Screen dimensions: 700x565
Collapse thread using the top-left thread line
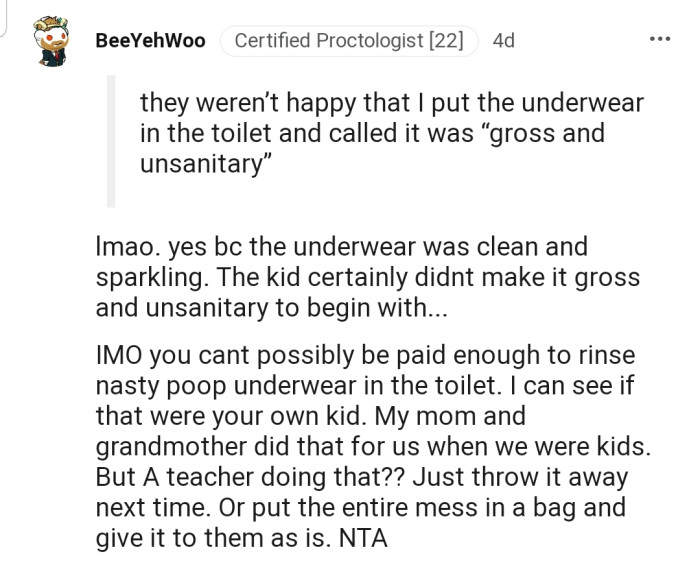point(4,15)
